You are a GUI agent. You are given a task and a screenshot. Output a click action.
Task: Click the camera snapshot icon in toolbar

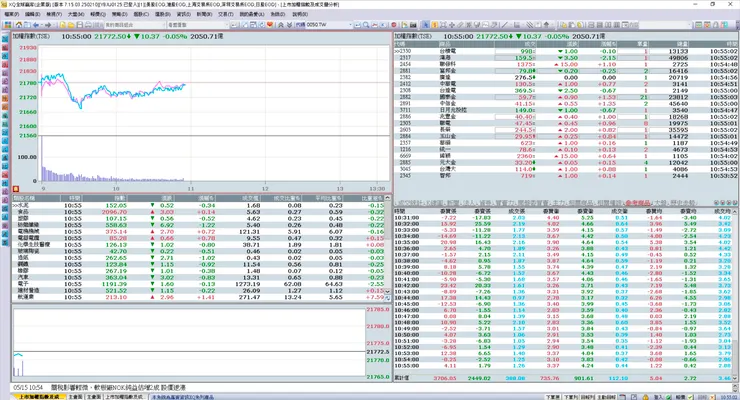412,25
